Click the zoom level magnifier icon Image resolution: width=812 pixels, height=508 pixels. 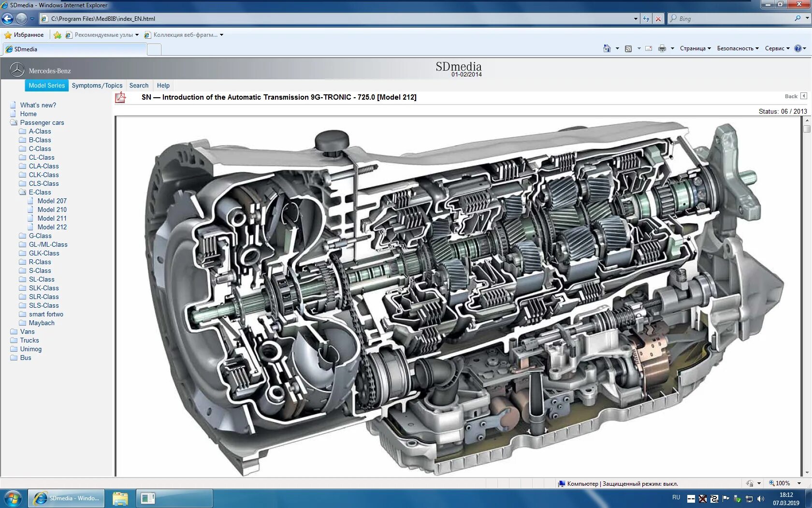click(772, 483)
